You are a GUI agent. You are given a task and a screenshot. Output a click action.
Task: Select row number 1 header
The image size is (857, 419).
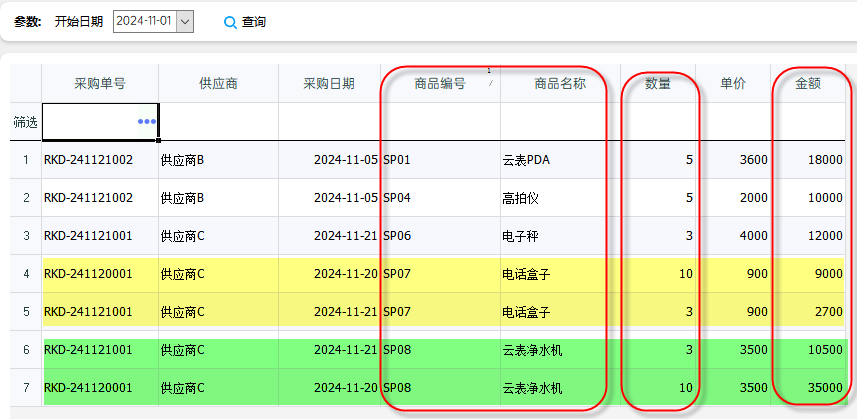click(26, 160)
